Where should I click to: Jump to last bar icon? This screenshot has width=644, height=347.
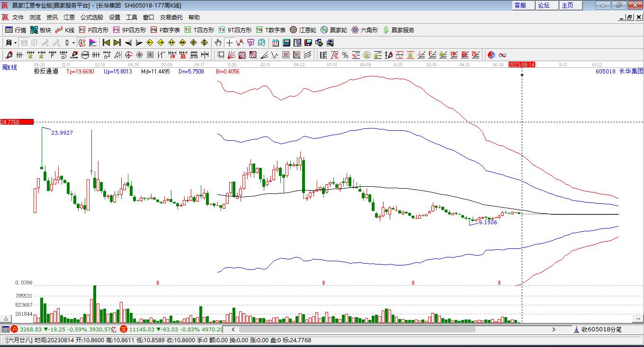[117, 43]
